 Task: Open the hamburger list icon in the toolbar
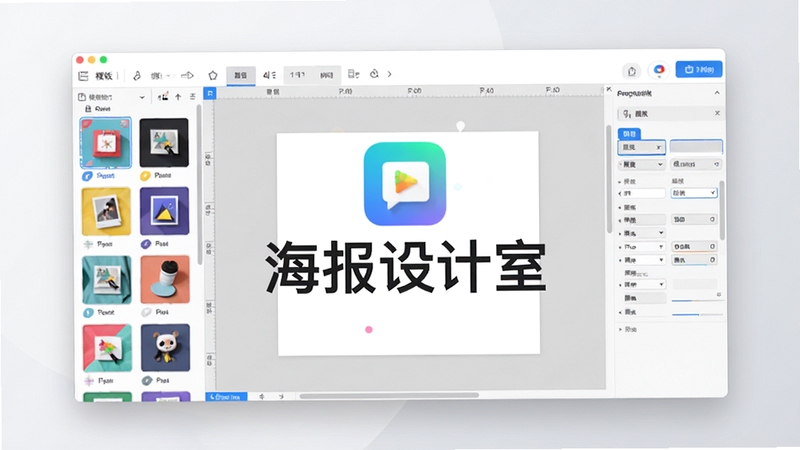(83, 76)
